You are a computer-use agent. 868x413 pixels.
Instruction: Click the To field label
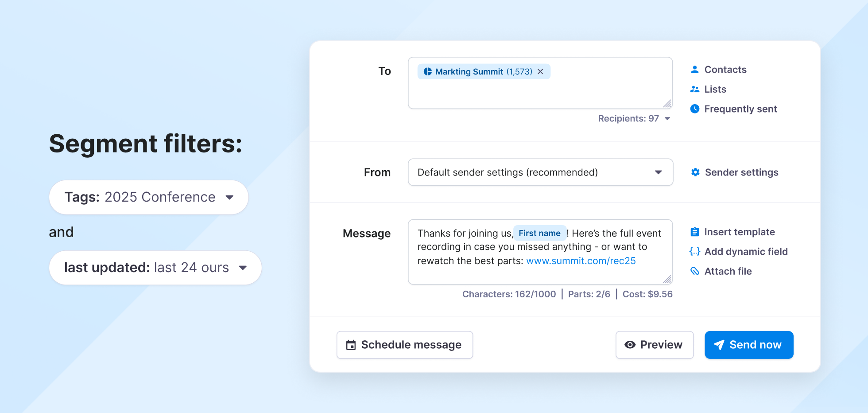[384, 71]
